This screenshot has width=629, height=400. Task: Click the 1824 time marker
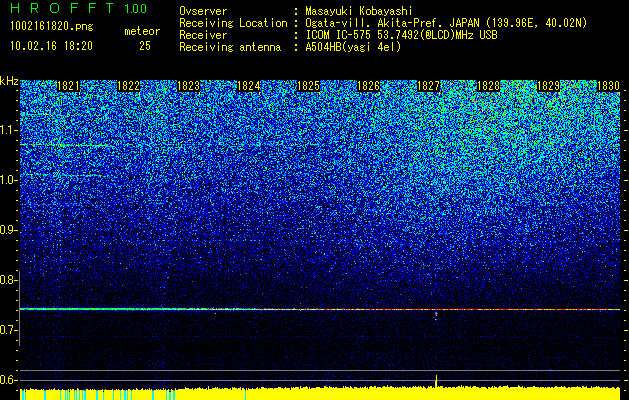click(x=249, y=86)
